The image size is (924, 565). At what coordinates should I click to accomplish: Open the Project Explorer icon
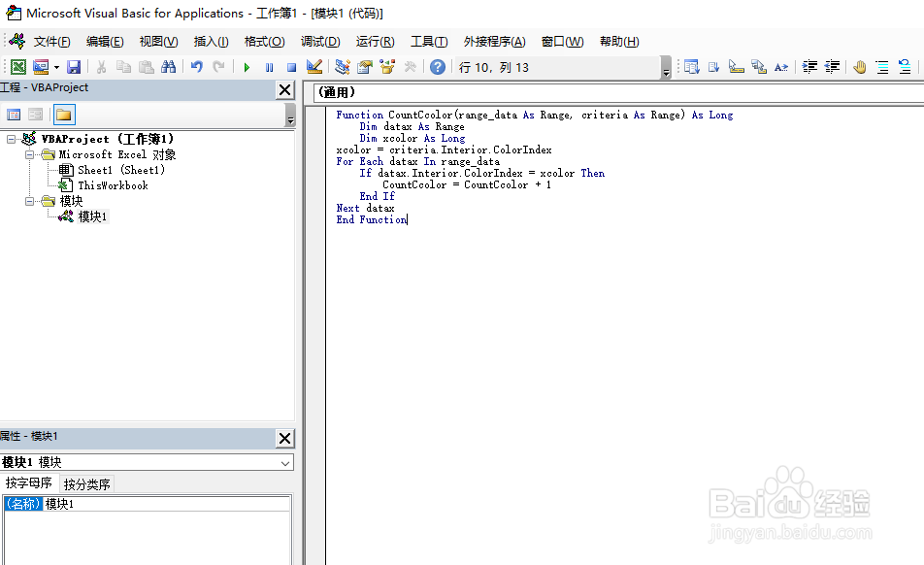click(x=343, y=67)
